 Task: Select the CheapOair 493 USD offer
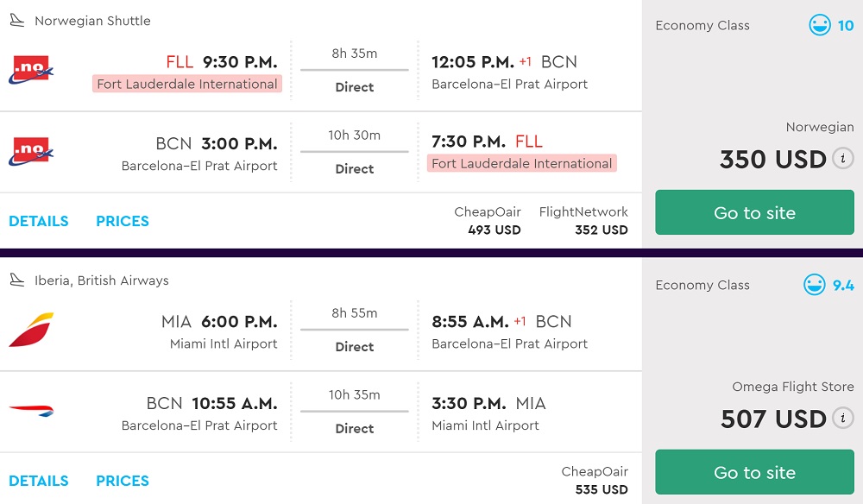pyautogui.click(x=488, y=221)
